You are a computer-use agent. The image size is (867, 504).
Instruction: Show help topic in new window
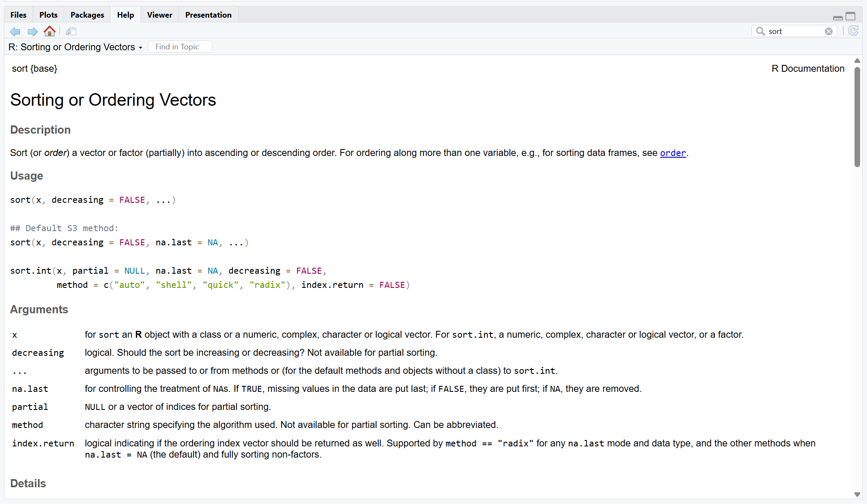pos(71,31)
